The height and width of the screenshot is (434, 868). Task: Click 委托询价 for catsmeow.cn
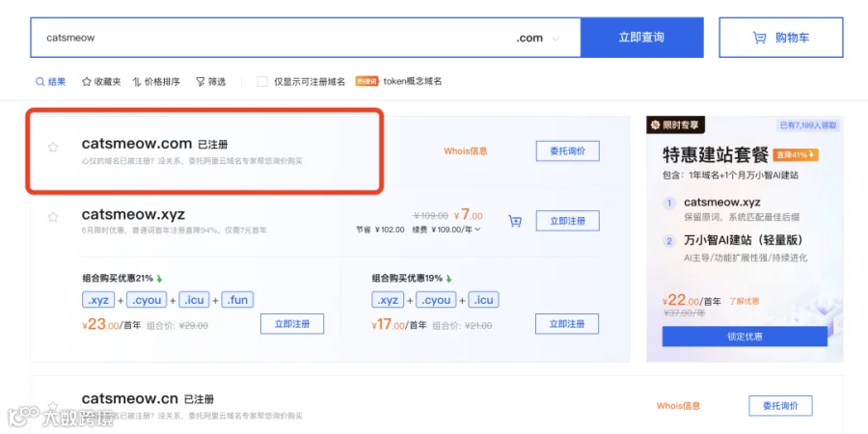(780, 406)
